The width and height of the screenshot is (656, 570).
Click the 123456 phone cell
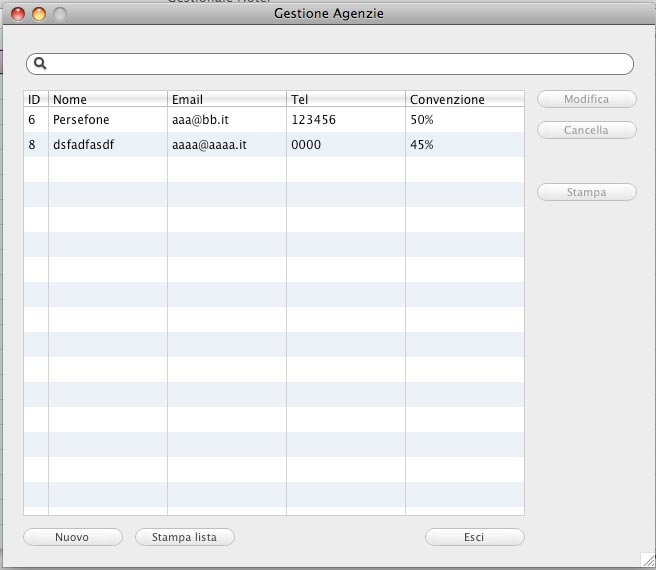(346, 120)
